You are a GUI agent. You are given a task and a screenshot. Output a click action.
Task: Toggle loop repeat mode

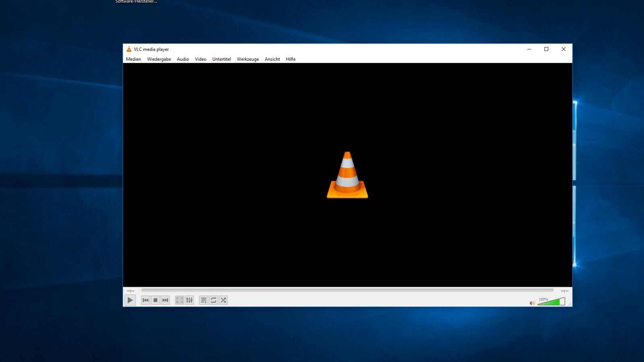coord(214,300)
